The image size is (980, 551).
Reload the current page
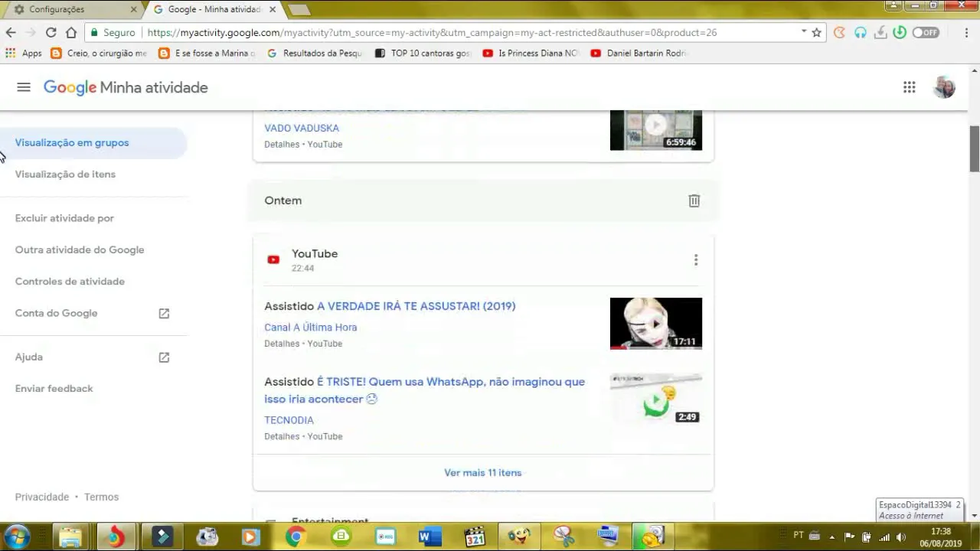[51, 32]
